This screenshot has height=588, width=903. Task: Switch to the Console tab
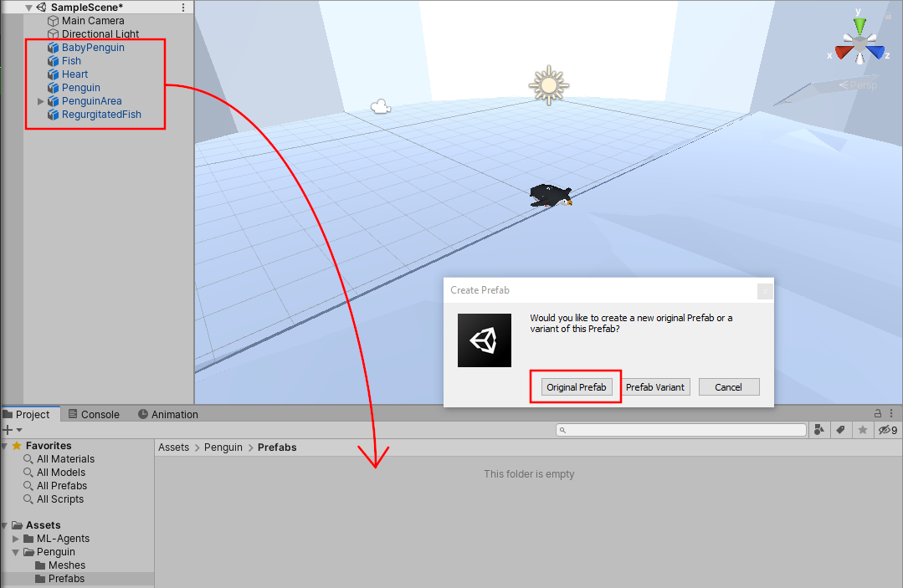(x=95, y=414)
